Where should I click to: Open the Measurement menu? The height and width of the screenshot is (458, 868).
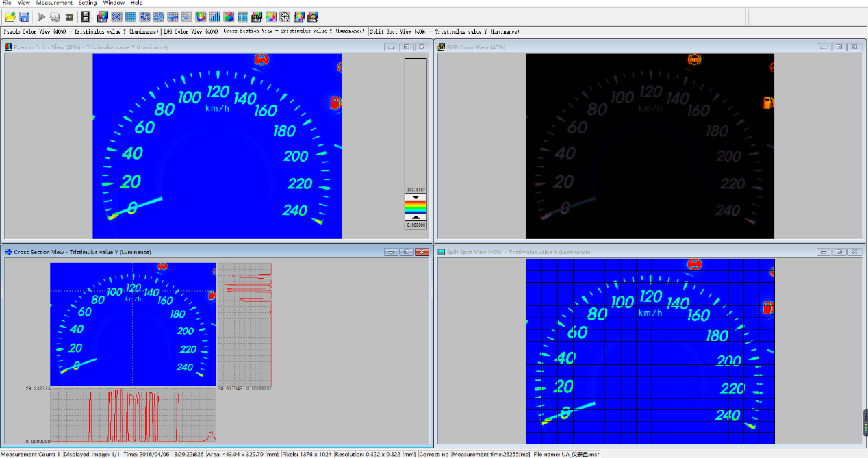tap(54, 3)
